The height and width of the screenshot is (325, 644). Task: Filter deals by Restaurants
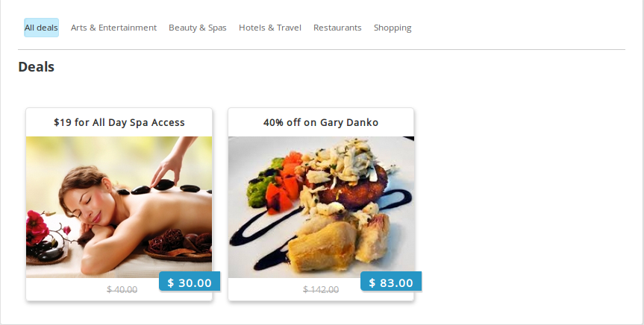(x=337, y=28)
